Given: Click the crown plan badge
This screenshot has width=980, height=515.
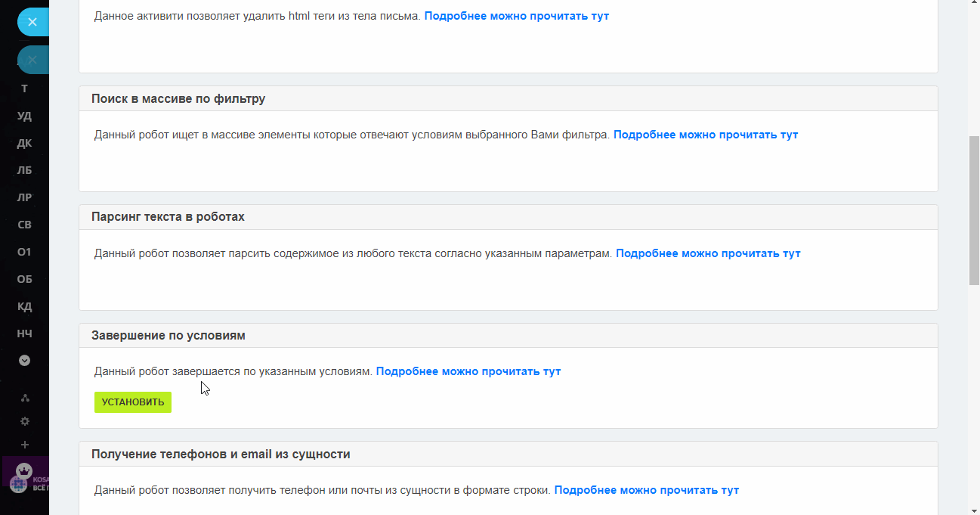Looking at the screenshot, I should 24,470.
